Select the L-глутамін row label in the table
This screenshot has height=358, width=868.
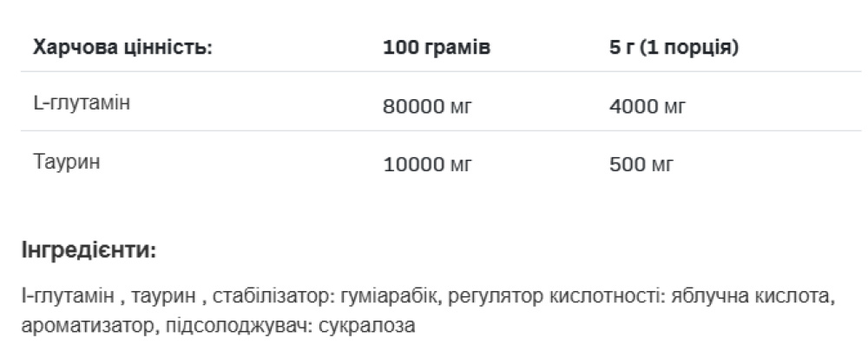coord(81,104)
